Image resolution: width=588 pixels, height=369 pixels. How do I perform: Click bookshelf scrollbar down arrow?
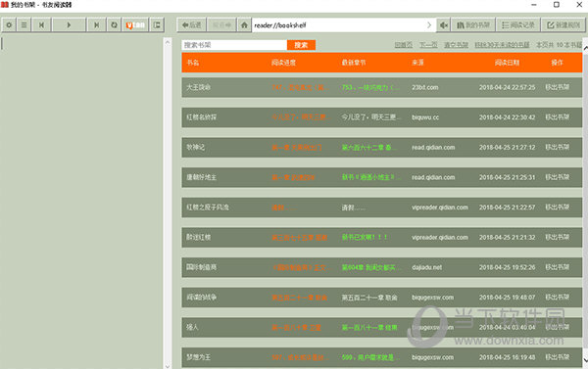pyautogui.click(x=585, y=360)
